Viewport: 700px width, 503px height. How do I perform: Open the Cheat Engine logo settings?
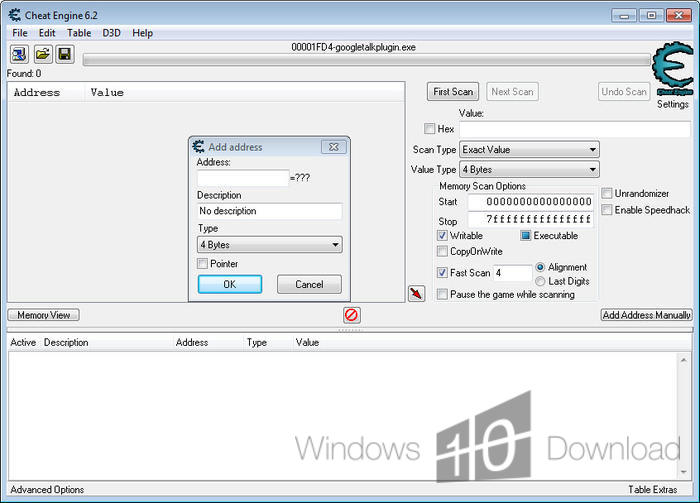tap(672, 68)
